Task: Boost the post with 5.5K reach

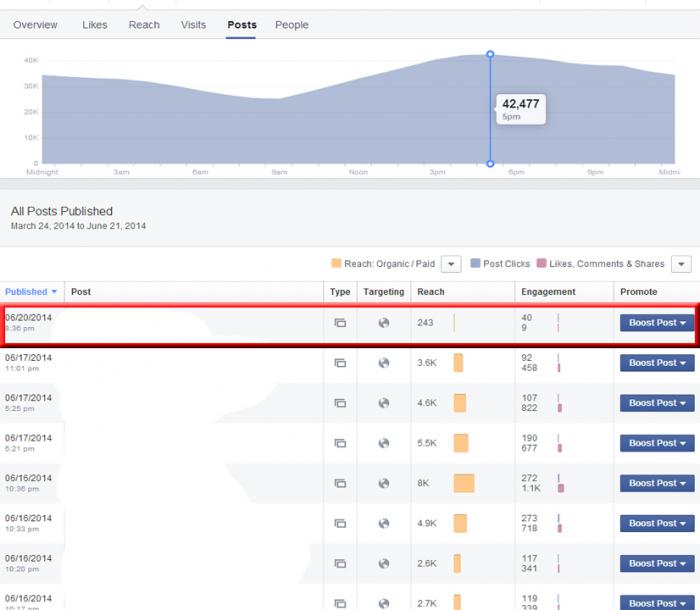Action: (657, 443)
